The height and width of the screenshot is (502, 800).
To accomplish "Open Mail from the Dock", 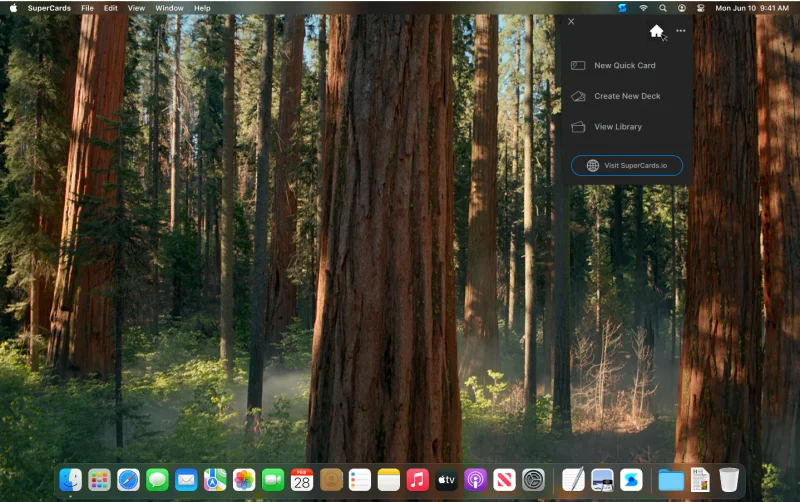I will coord(186,480).
